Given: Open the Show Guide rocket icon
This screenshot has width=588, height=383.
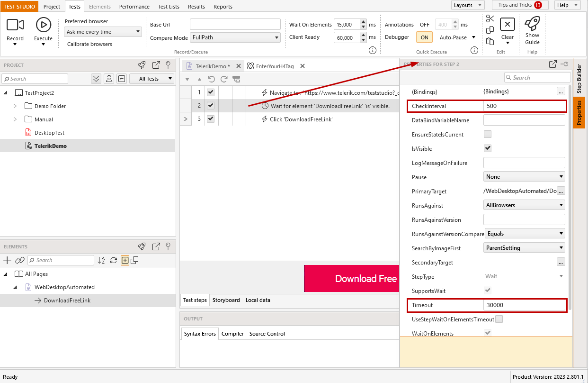Looking at the screenshot, I should pyautogui.click(x=532, y=23).
